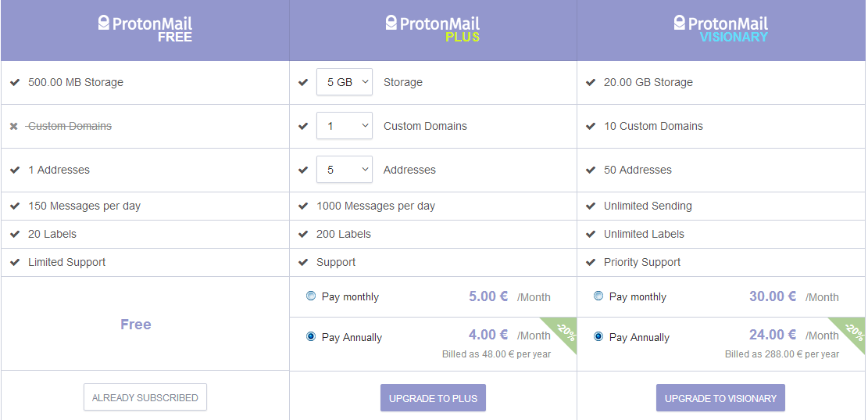This screenshot has height=420, width=868.
Task: Click the checkmark beside 20.00 GB Storage
Action: pos(591,82)
